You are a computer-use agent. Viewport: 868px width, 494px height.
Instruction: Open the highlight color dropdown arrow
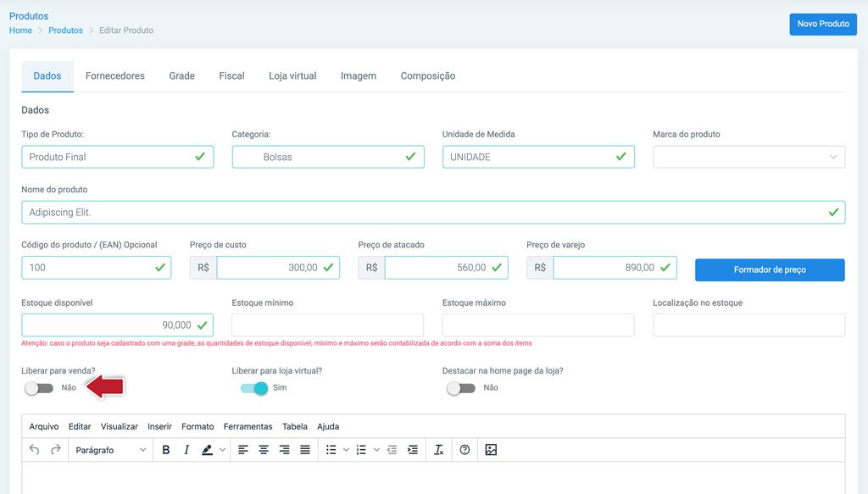pyautogui.click(x=223, y=450)
